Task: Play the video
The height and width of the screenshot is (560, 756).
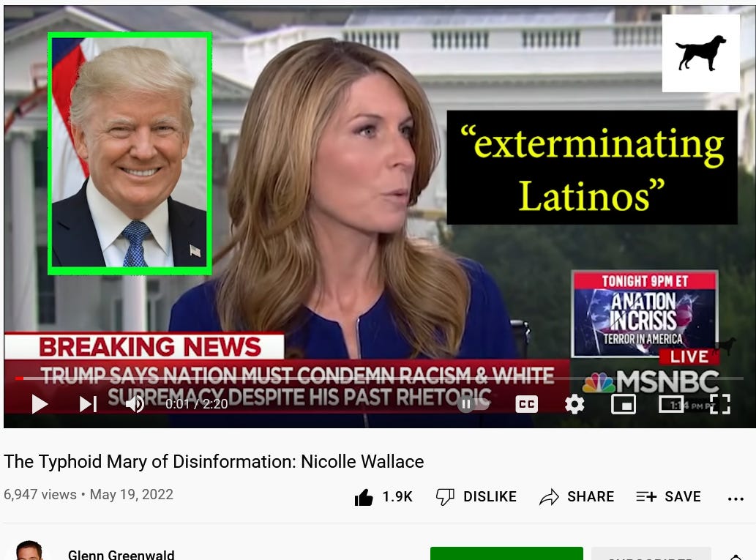Action: tap(40, 404)
